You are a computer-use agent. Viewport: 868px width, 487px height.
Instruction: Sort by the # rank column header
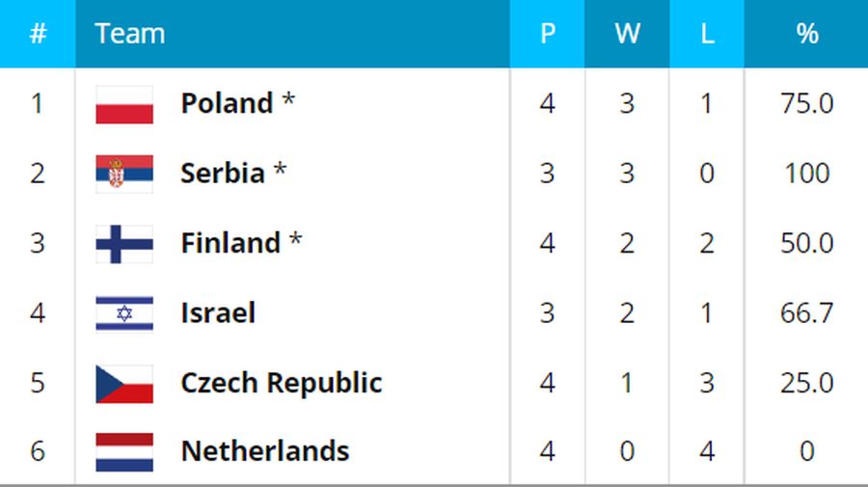point(38,34)
